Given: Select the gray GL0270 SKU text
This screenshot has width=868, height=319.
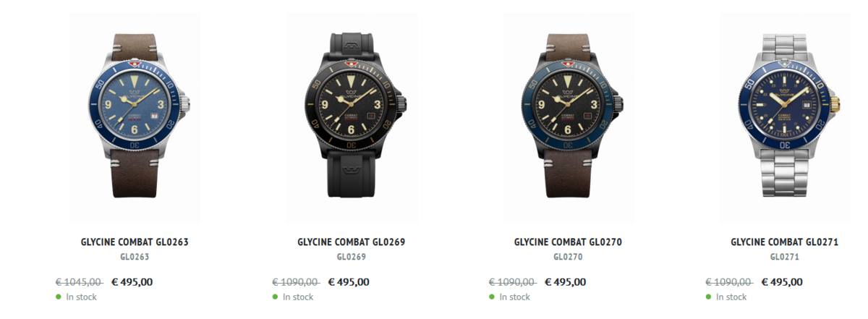Looking at the screenshot, I should tap(568, 257).
